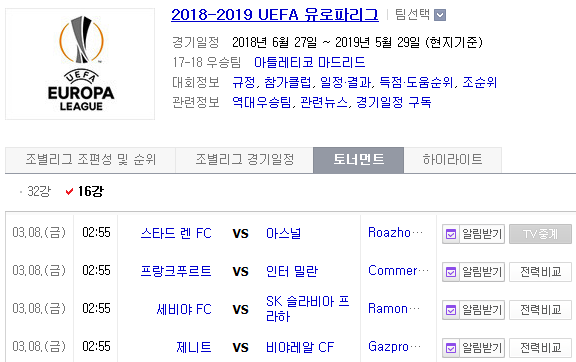This screenshot has height=362, width=576.
Task: Open 비야레알 CF team link
Action: 300,347
